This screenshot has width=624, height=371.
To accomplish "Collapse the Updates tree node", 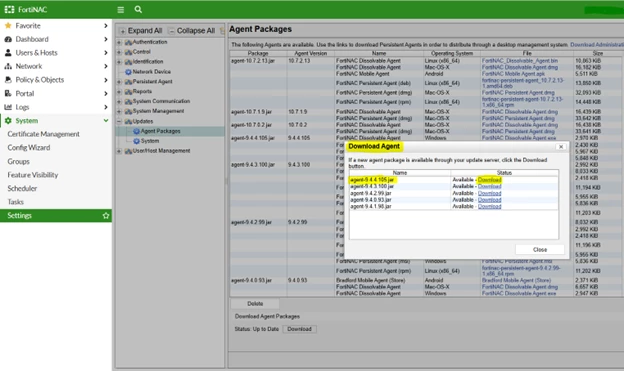I will coord(119,121).
